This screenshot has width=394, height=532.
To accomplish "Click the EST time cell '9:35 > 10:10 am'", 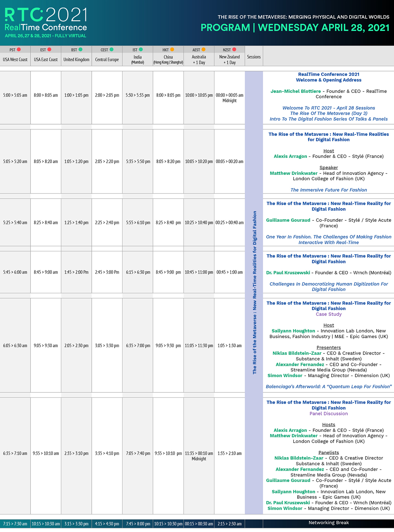I will pos(46,453).
